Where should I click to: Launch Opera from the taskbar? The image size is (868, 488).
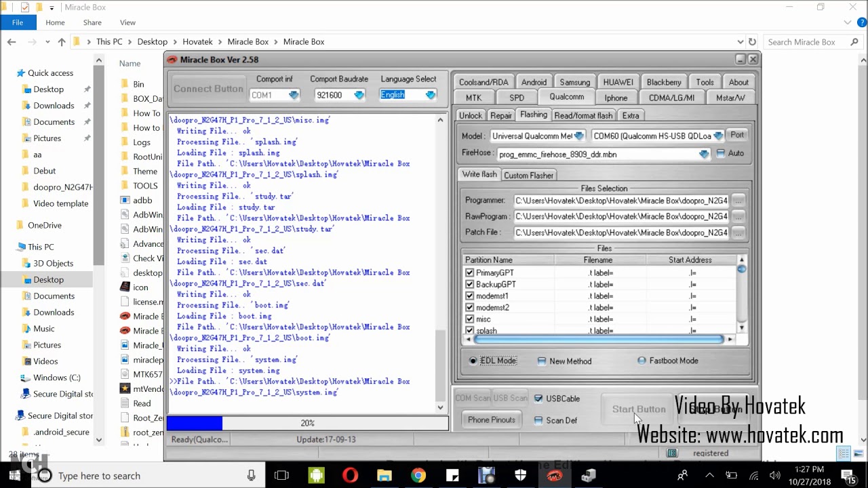[350, 476]
